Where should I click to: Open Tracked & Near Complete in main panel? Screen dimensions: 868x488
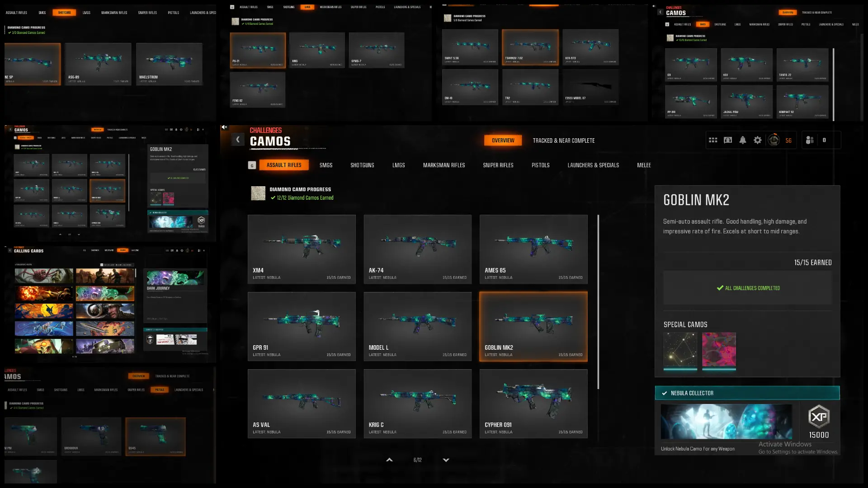564,141
